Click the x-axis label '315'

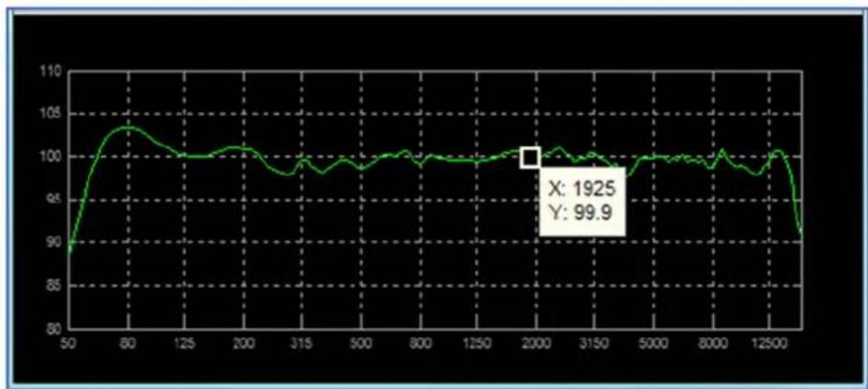pos(303,342)
